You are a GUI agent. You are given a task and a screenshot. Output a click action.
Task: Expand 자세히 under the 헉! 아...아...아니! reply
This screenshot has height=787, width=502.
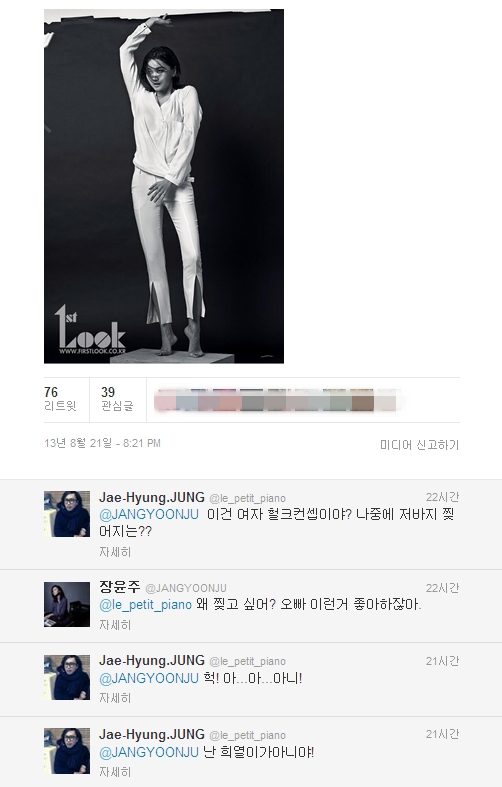click(x=115, y=698)
